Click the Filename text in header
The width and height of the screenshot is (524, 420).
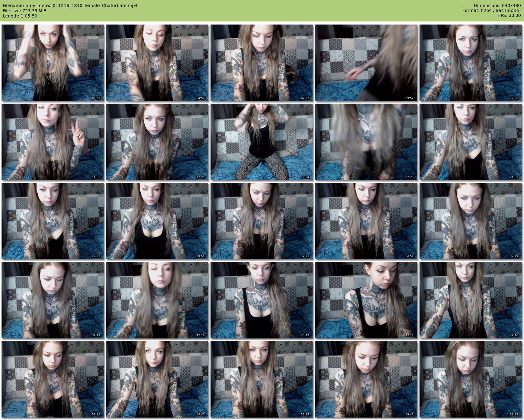[70, 6]
